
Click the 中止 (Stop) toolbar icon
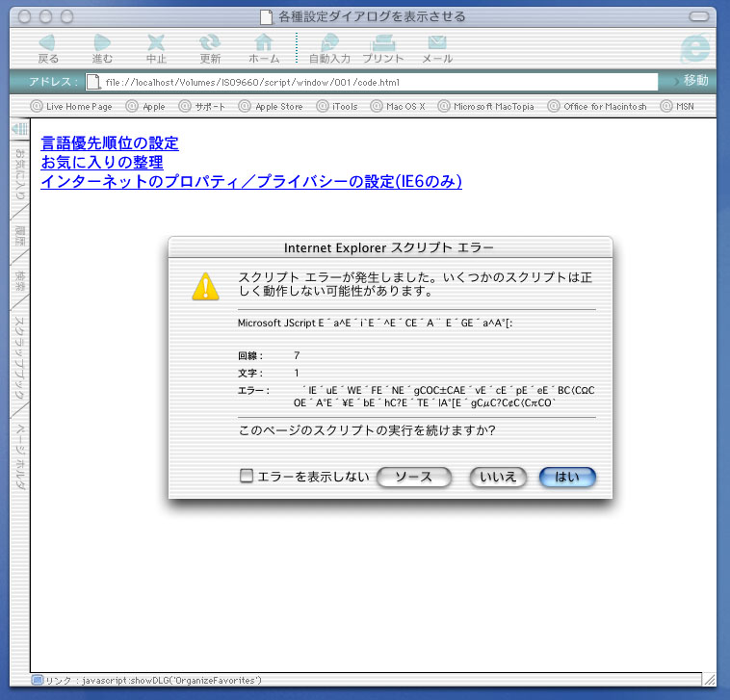(156, 48)
